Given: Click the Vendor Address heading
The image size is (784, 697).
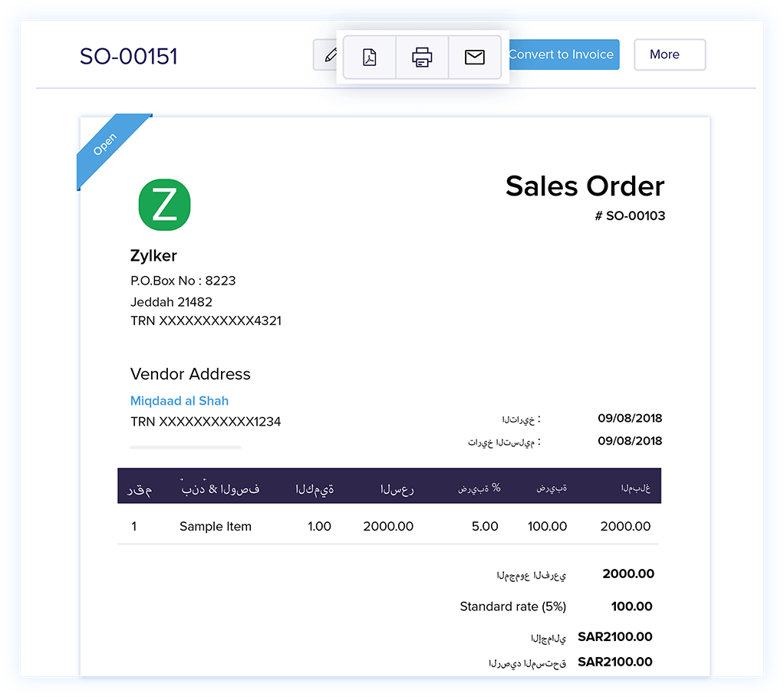Looking at the screenshot, I should tap(190, 374).
